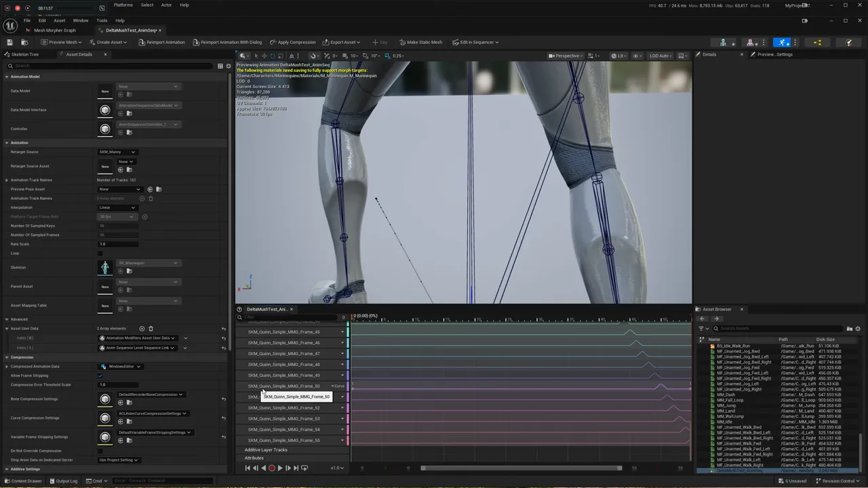Play the animation forward
The height and width of the screenshot is (488, 868).
(280, 468)
